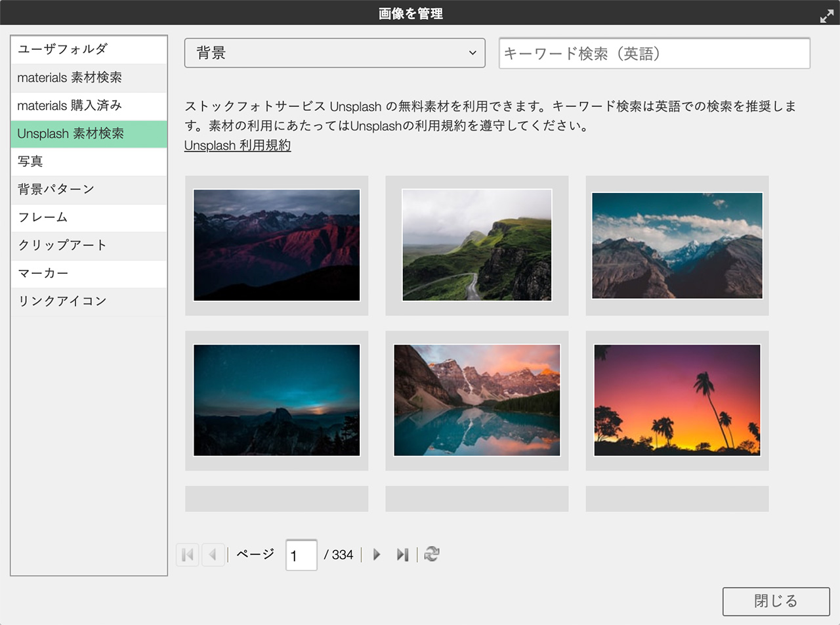Click the keyword search input field
840x625 pixels.
click(x=654, y=53)
